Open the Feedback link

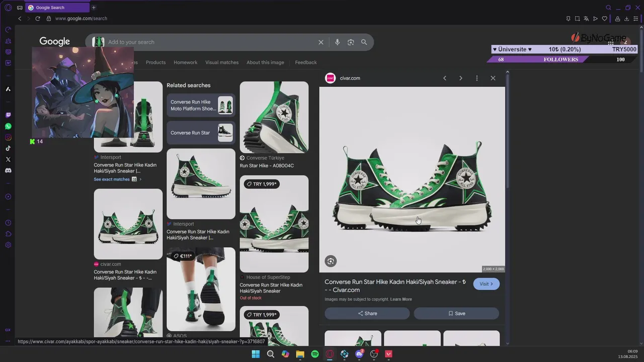[x=306, y=62]
